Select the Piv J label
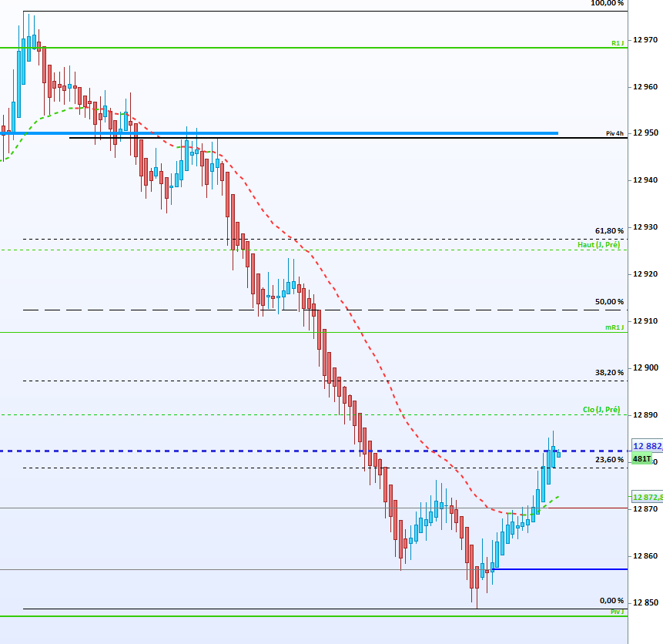This screenshot has width=663, height=644. point(617,612)
